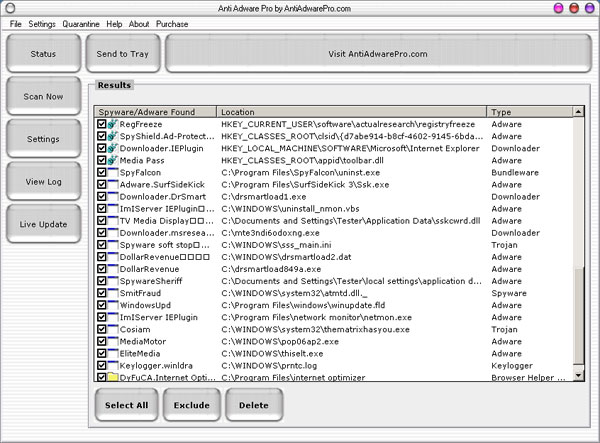
Task: Toggle the SpyFalcon checkbox
Action: point(101,172)
